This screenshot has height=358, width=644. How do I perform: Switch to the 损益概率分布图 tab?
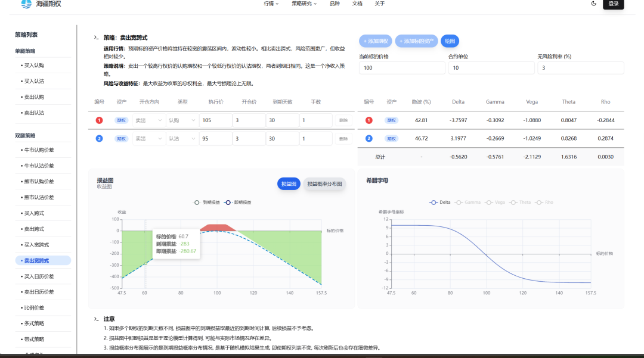[x=324, y=184]
